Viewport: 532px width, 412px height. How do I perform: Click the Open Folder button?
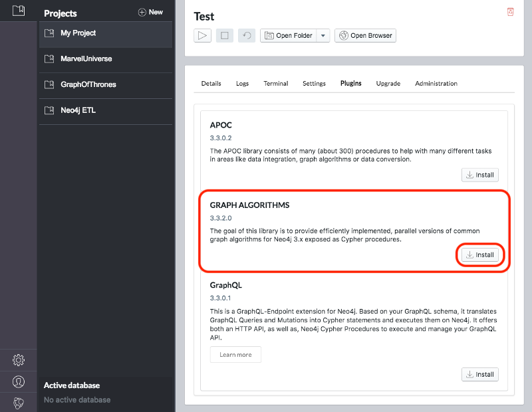pyautogui.click(x=289, y=36)
